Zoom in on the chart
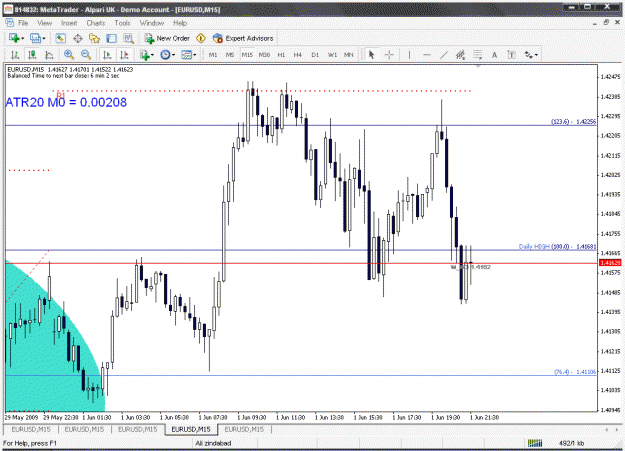 (69, 55)
